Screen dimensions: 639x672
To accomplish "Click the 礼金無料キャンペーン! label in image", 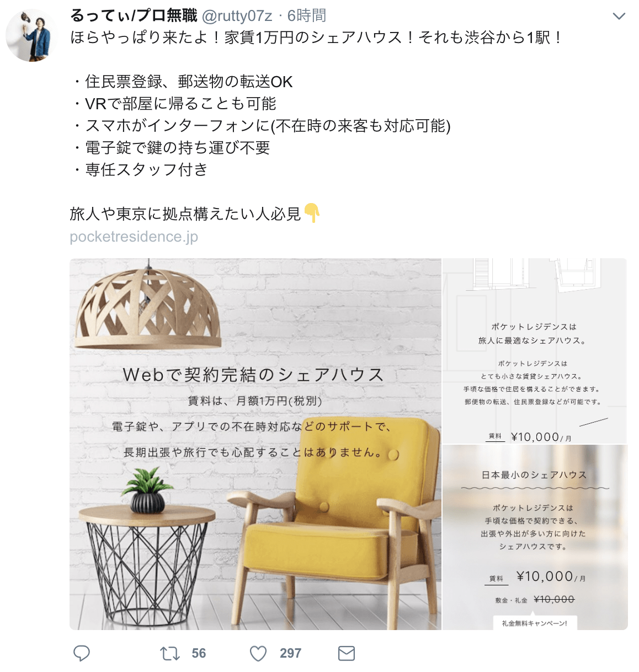I will click(535, 623).
